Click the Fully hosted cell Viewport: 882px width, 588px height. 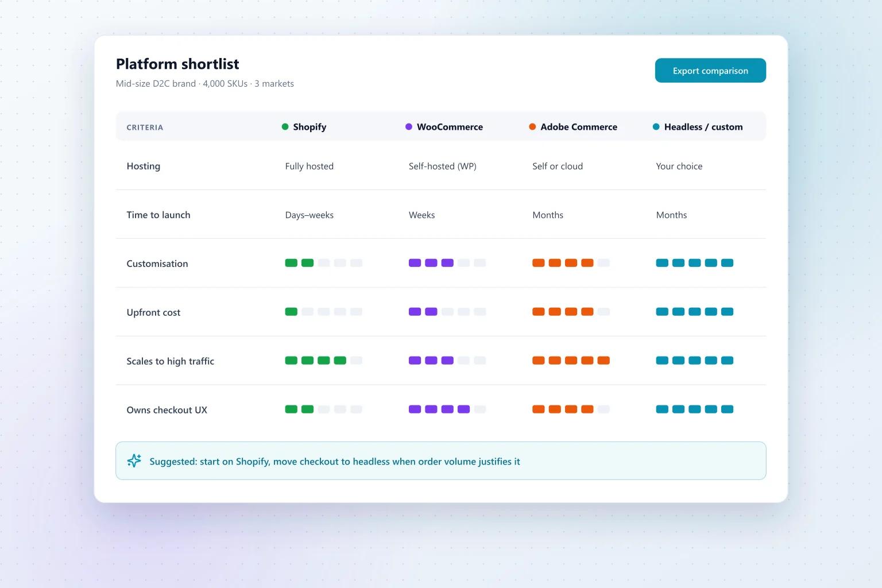tap(310, 166)
